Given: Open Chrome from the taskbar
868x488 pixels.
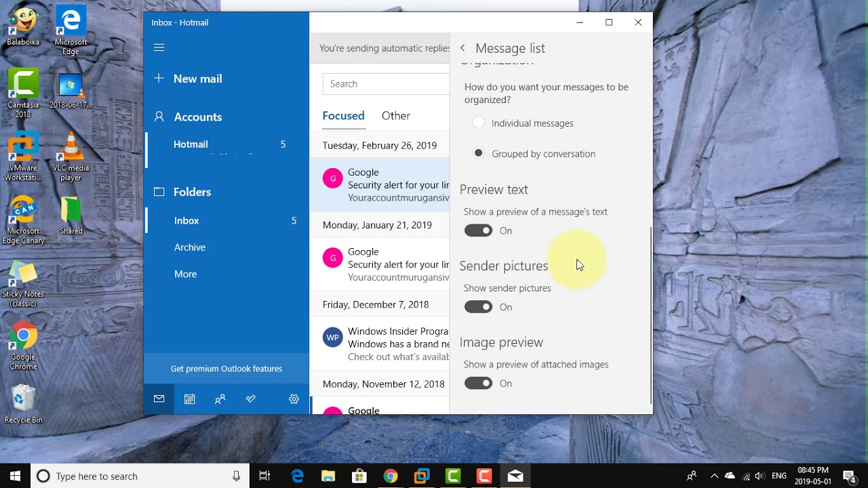Looking at the screenshot, I should (x=391, y=476).
